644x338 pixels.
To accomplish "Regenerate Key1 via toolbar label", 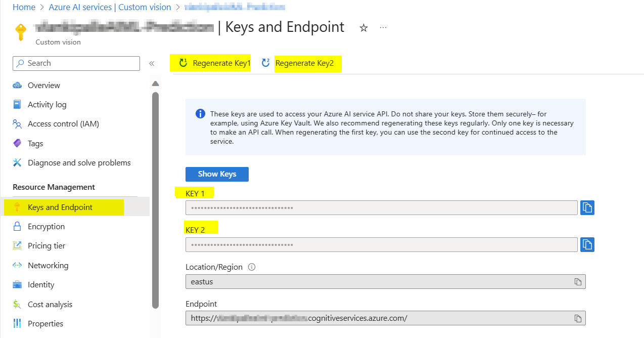I will (221, 63).
